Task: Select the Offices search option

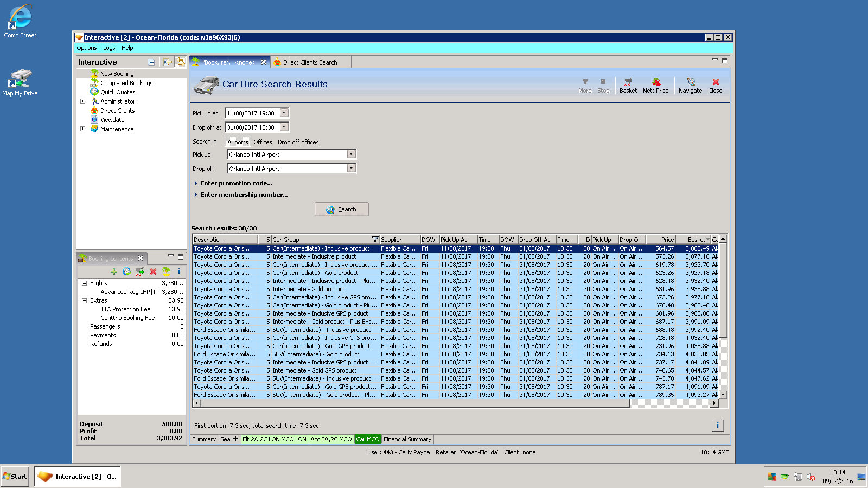Action: point(263,142)
